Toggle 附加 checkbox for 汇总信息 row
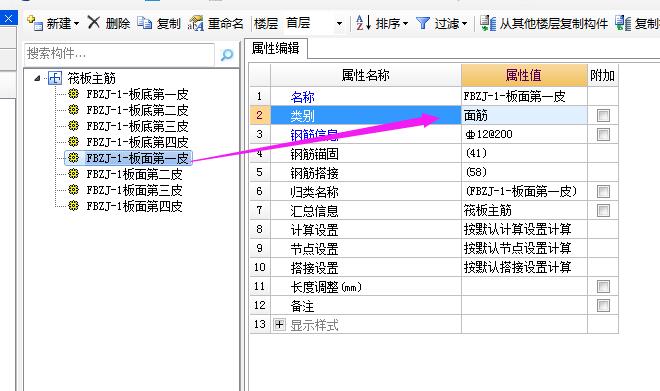The height and width of the screenshot is (391, 660). [x=603, y=210]
